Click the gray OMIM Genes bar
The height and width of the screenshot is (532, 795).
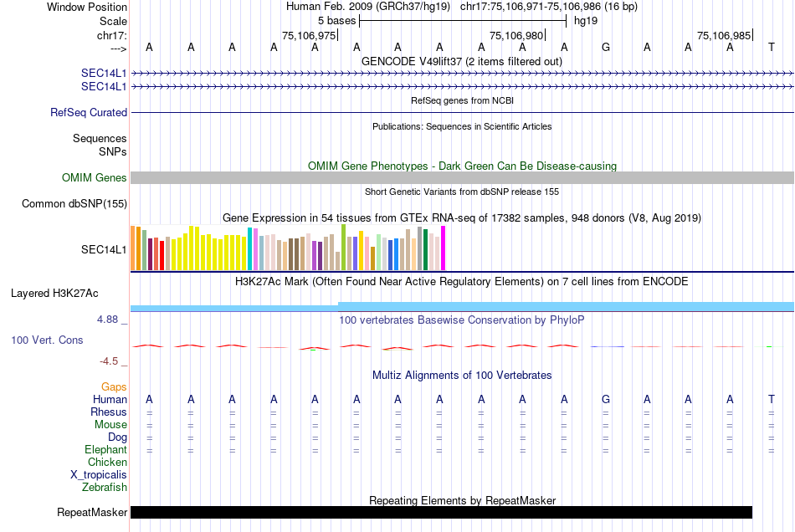pos(462,177)
